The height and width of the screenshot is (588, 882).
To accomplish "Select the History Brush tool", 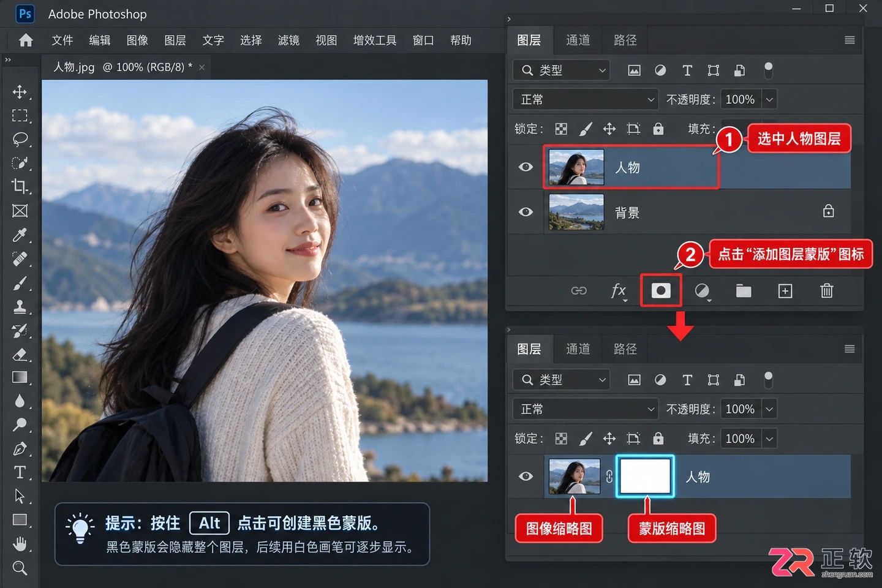I will coord(20,330).
